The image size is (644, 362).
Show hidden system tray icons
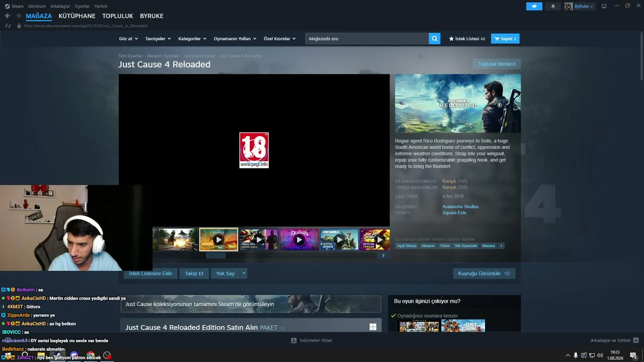click(x=568, y=355)
